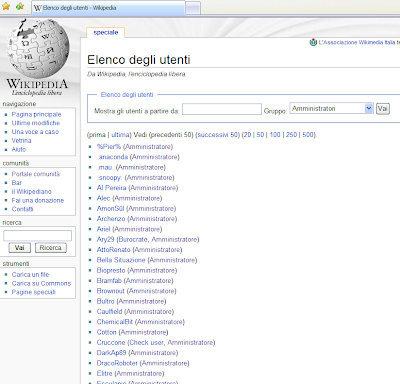Open user .anaconda page

(x=112, y=157)
